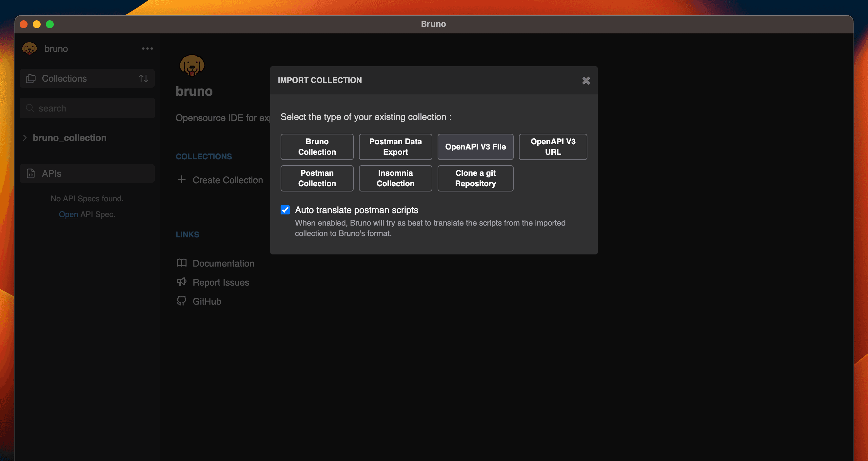This screenshot has width=868, height=461.
Task: Click the sort collections arrows icon
Action: (x=144, y=78)
